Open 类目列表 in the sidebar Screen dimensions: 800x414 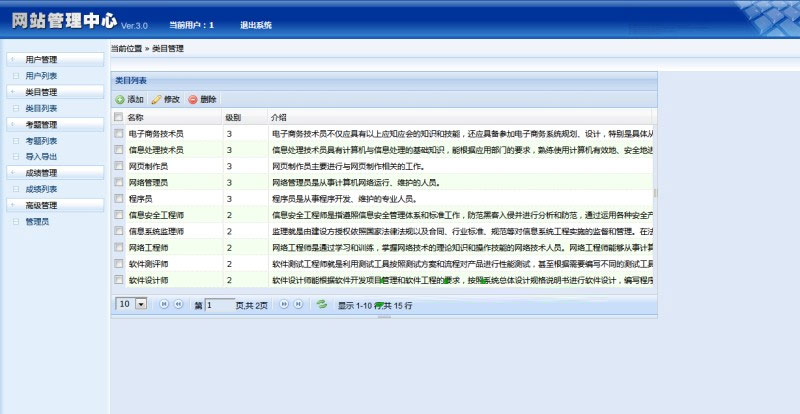click(42, 107)
